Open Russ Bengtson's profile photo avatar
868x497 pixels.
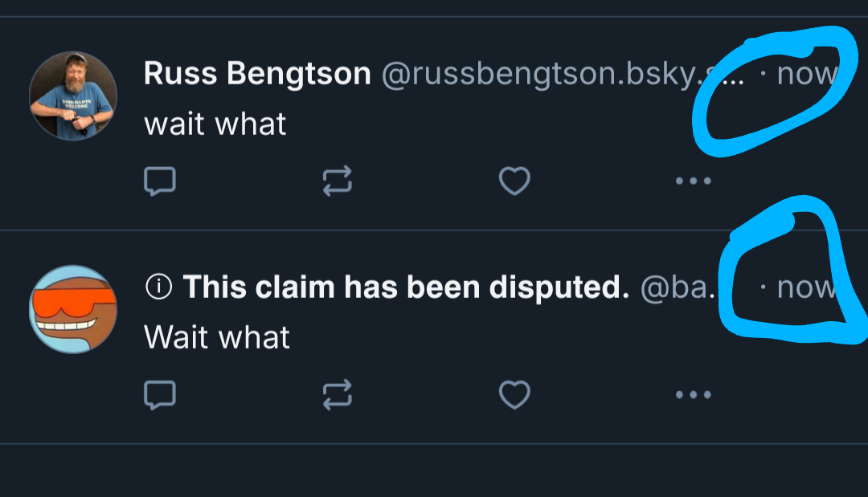pos(73,96)
